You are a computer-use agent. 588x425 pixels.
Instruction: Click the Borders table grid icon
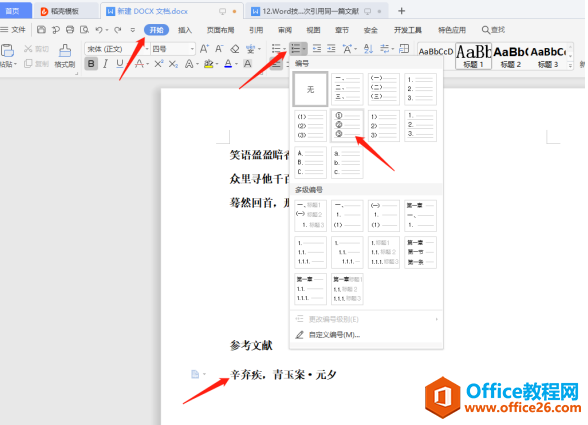pyautogui.click(x=404, y=48)
